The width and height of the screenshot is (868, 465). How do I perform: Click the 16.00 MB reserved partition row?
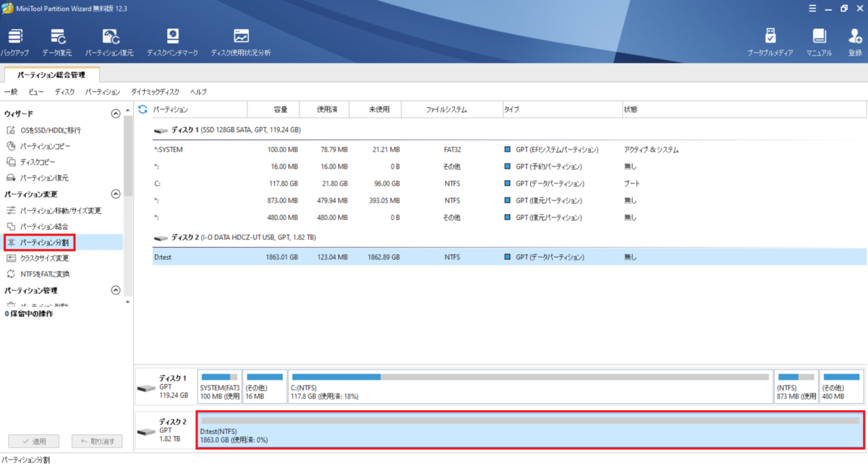pos(509,167)
